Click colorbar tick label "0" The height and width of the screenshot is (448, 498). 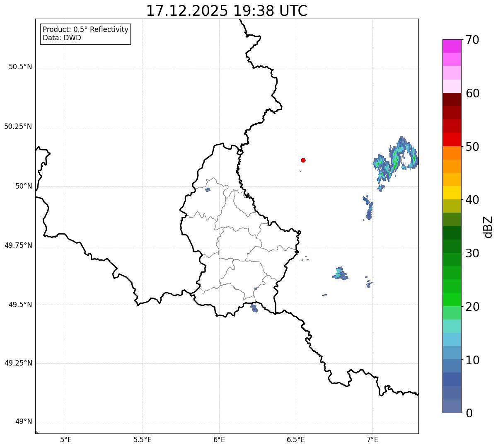point(469,413)
